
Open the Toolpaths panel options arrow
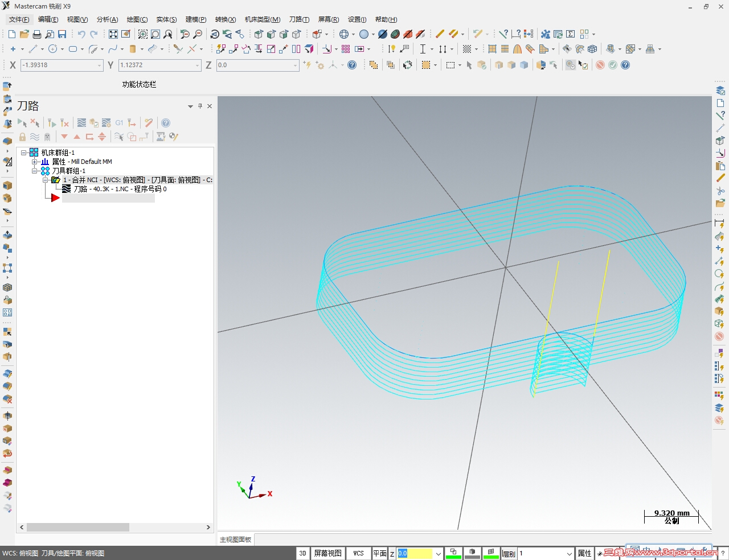coord(190,106)
